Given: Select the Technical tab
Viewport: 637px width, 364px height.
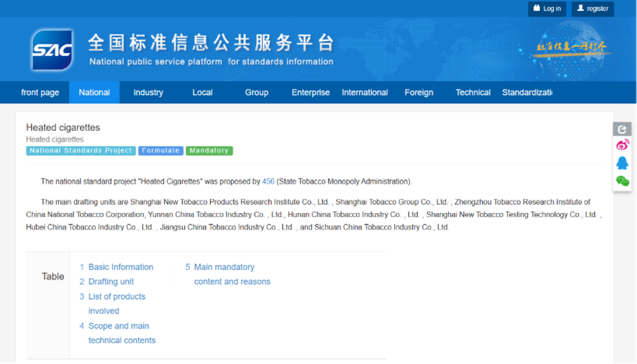Looking at the screenshot, I should coord(473,93).
